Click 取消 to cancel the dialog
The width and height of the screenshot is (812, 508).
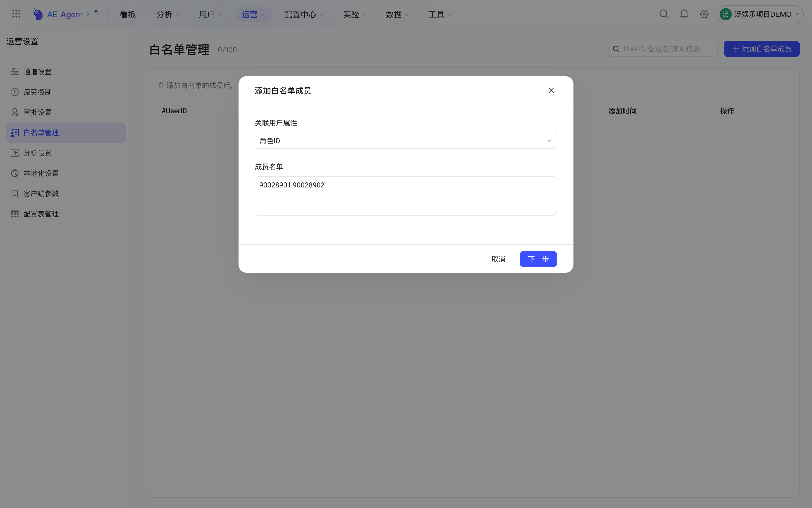tap(498, 259)
